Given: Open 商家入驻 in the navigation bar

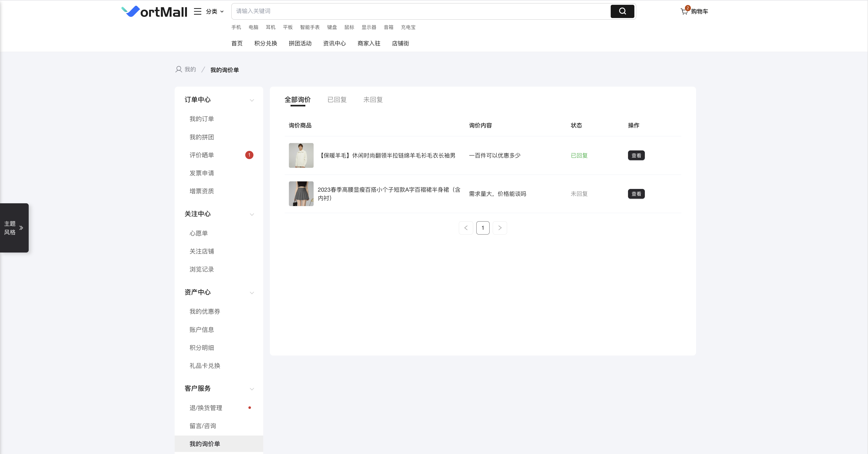Looking at the screenshot, I should 369,43.
